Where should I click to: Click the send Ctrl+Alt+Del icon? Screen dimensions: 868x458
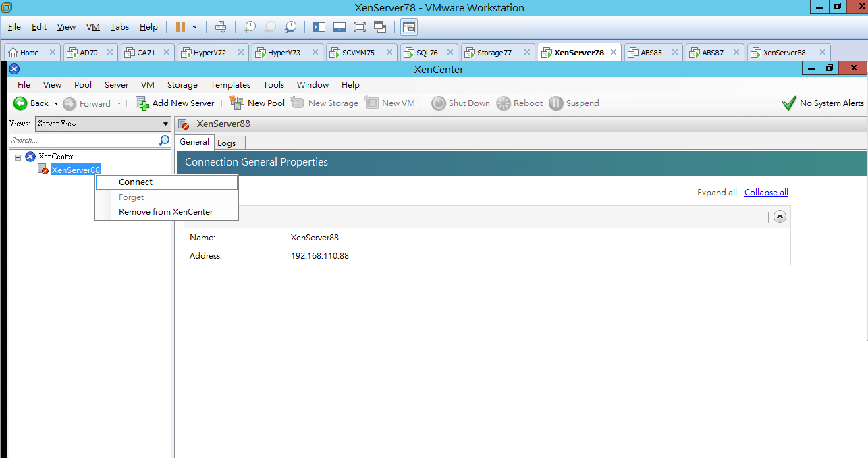221,27
